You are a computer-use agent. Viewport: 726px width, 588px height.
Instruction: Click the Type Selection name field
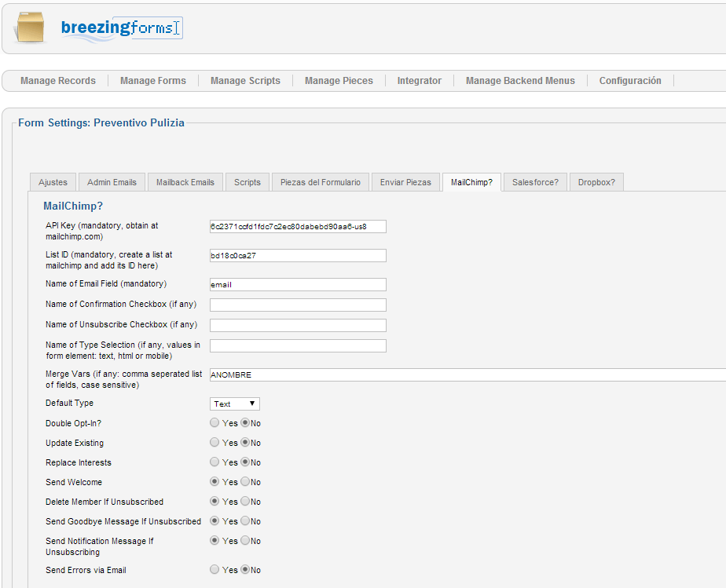(298, 345)
